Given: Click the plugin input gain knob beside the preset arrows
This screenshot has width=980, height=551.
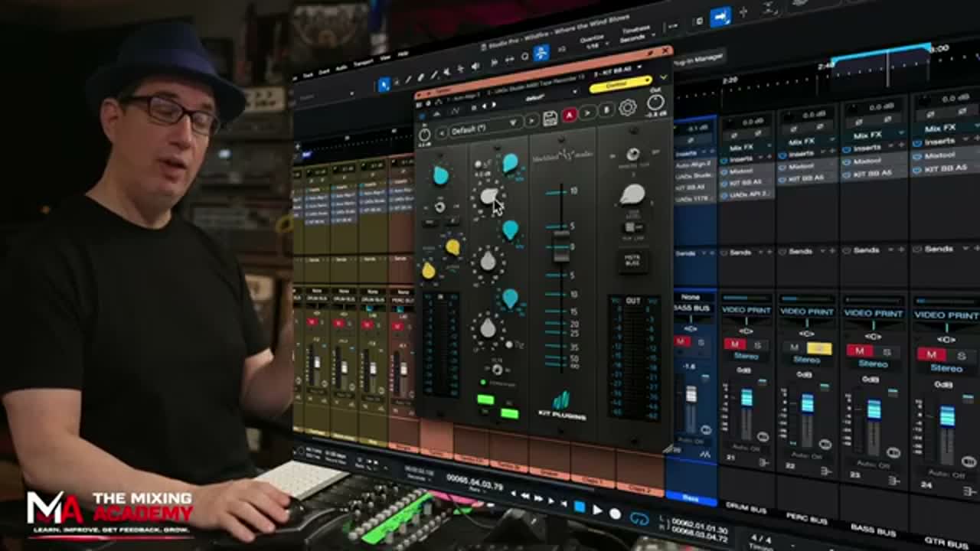Looking at the screenshot, I should 424,135.
